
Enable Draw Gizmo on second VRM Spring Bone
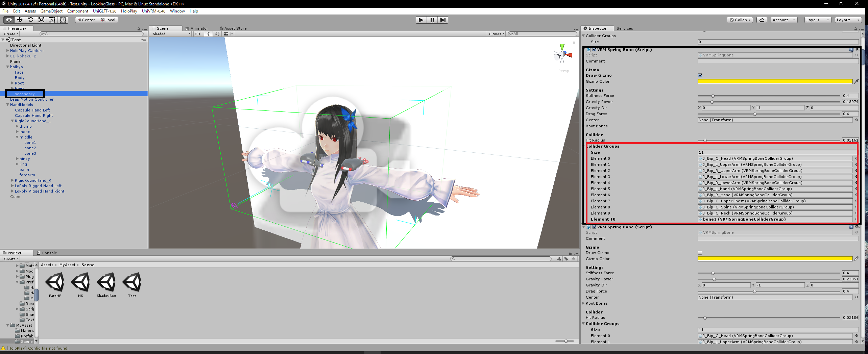[700, 252]
